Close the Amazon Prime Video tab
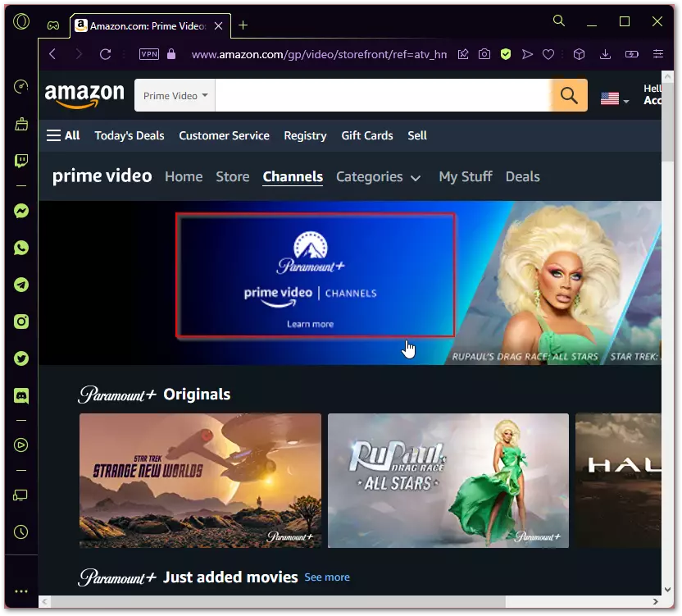The image size is (682, 616). pos(218,26)
